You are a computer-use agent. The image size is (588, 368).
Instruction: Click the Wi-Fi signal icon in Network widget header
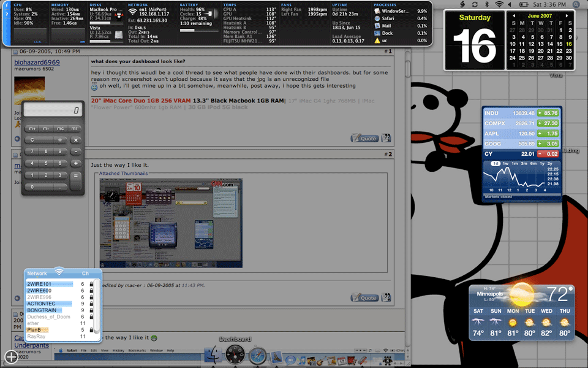click(x=59, y=272)
